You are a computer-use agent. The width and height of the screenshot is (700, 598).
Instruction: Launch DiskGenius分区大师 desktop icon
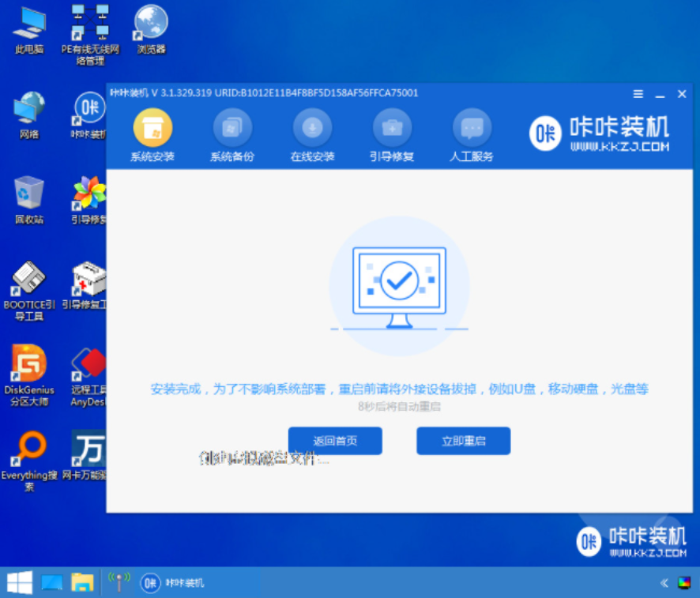click(29, 376)
